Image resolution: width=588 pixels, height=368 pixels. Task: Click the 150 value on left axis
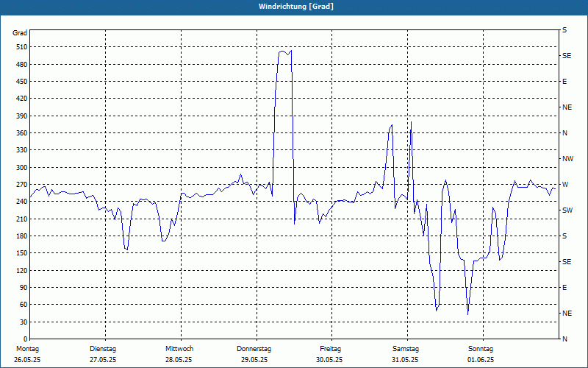click(x=22, y=253)
